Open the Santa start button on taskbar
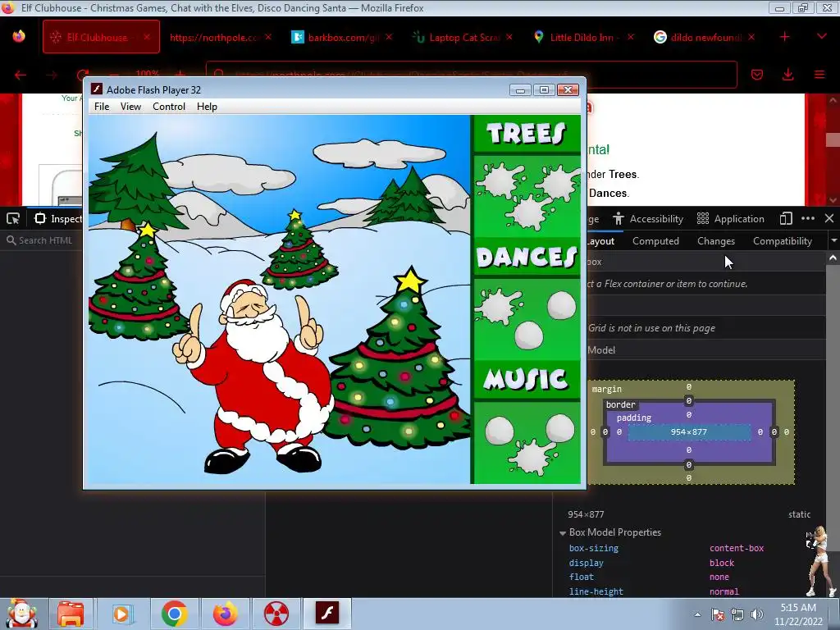Viewport: 840px width, 630px height. 21,614
